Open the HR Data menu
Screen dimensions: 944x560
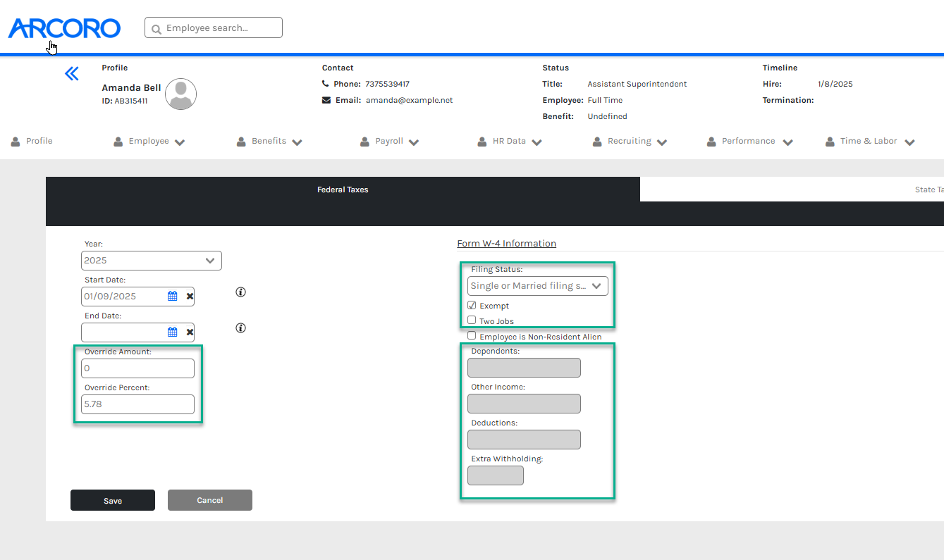pos(509,141)
